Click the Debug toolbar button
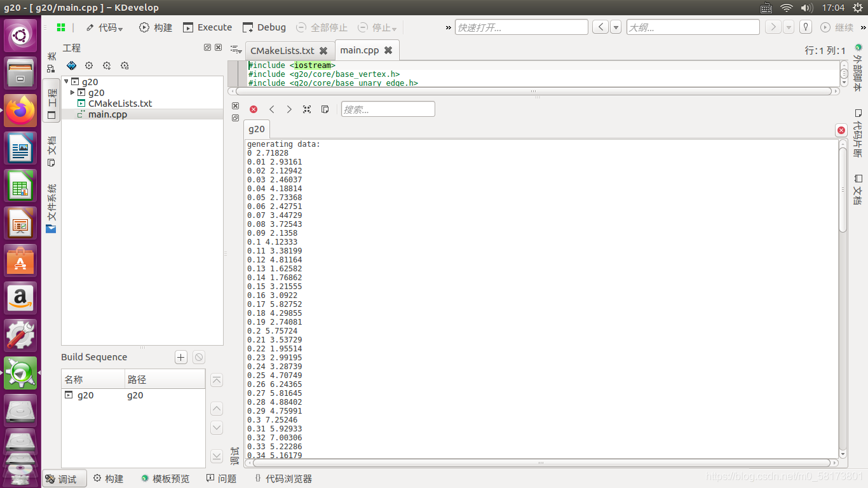The image size is (868, 488). click(264, 27)
